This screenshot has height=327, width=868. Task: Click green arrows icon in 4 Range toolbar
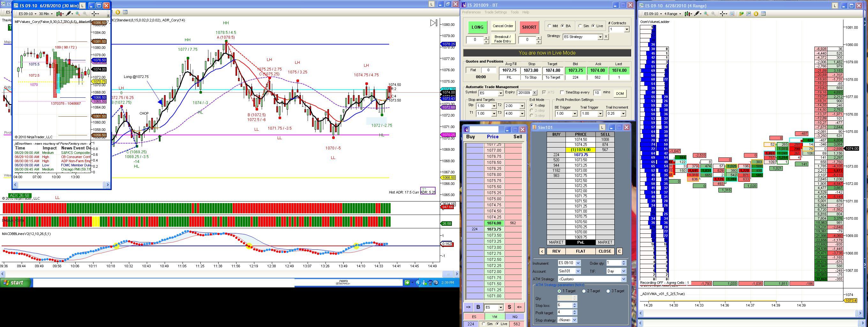[741, 14]
